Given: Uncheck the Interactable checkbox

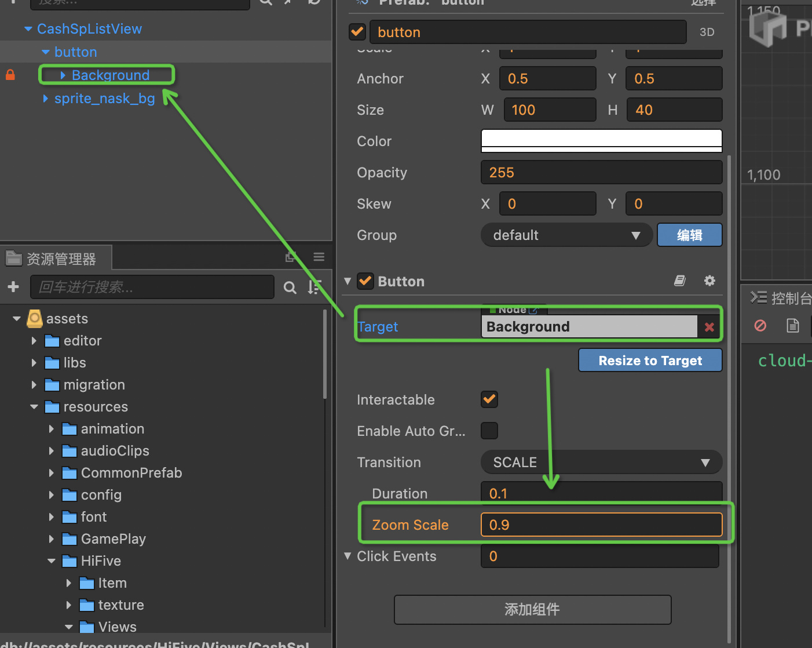Looking at the screenshot, I should tap(489, 399).
